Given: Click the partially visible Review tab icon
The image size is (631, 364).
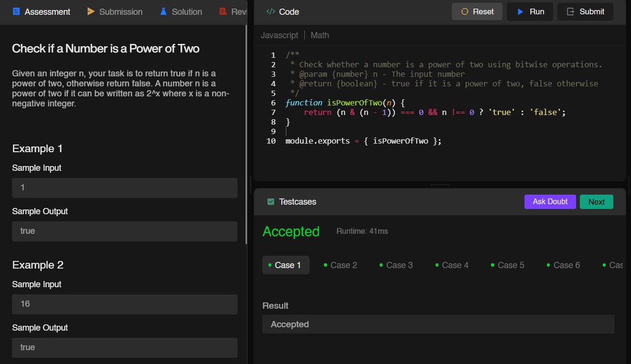Looking at the screenshot, I should [x=223, y=12].
